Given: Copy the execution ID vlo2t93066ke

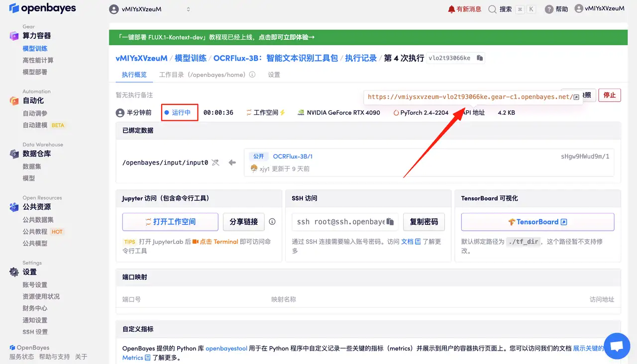Looking at the screenshot, I should coord(480,58).
